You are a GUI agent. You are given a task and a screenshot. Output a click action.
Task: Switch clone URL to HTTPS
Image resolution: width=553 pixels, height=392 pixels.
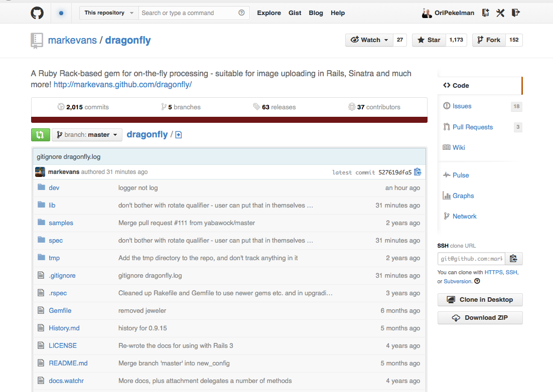pyautogui.click(x=494, y=272)
